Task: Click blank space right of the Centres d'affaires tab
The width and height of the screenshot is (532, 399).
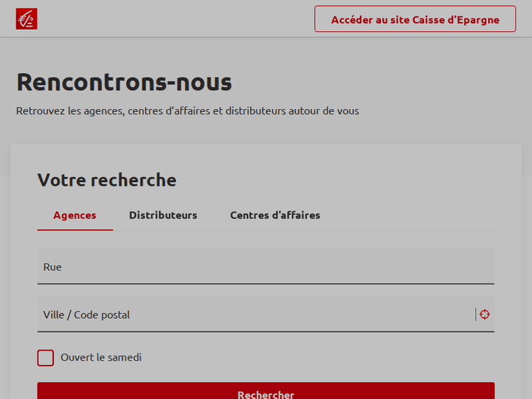Action: [411, 215]
